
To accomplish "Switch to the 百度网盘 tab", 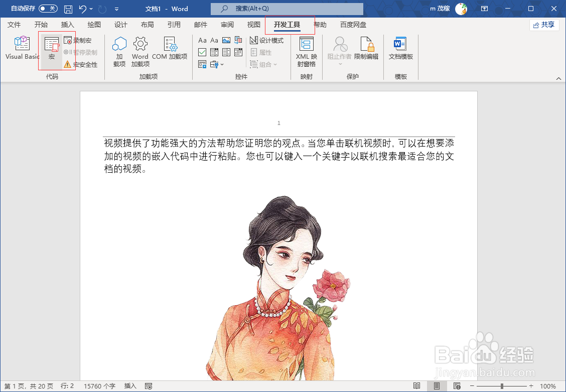I will 353,25.
